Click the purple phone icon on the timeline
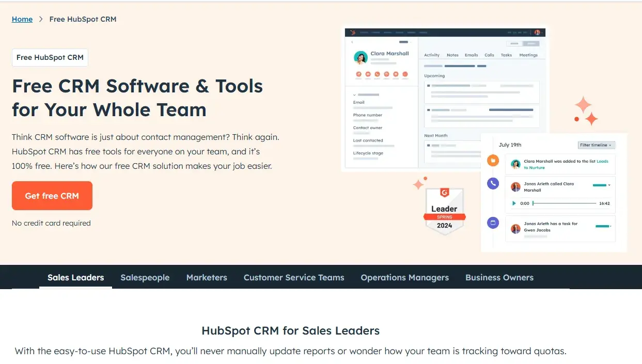 pyautogui.click(x=493, y=183)
